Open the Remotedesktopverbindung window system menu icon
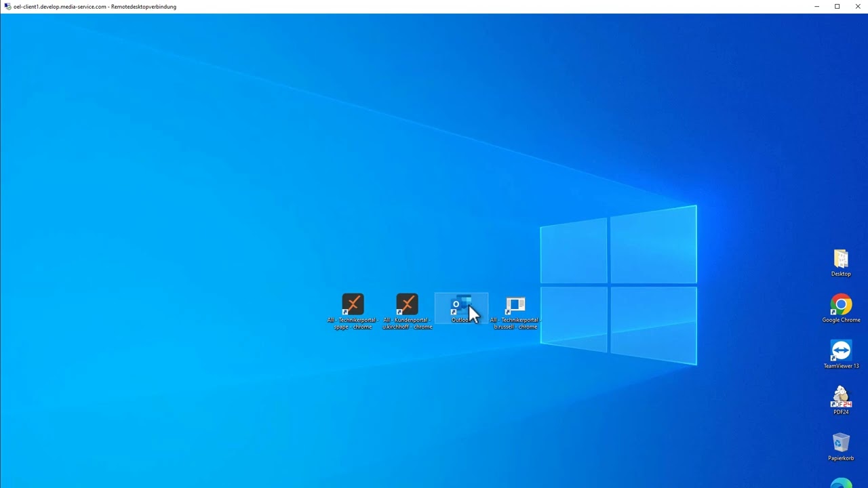Screen dimensions: 868x488 [x=7, y=7]
